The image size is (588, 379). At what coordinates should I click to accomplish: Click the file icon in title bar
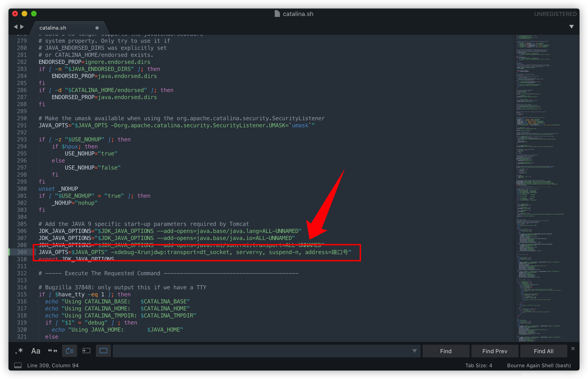277,14
